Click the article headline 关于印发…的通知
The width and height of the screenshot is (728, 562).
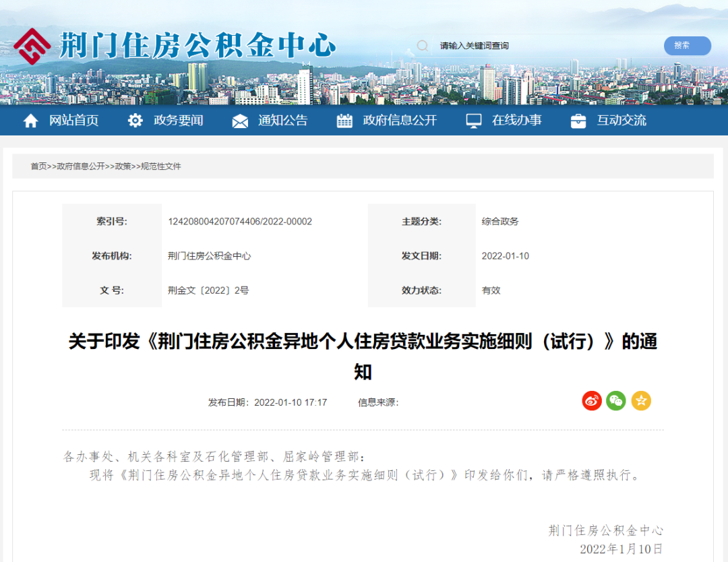[x=363, y=356]
